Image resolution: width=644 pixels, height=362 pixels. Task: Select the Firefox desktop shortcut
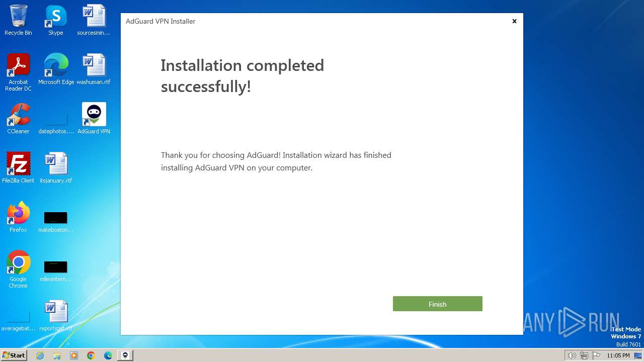(18, 217)
